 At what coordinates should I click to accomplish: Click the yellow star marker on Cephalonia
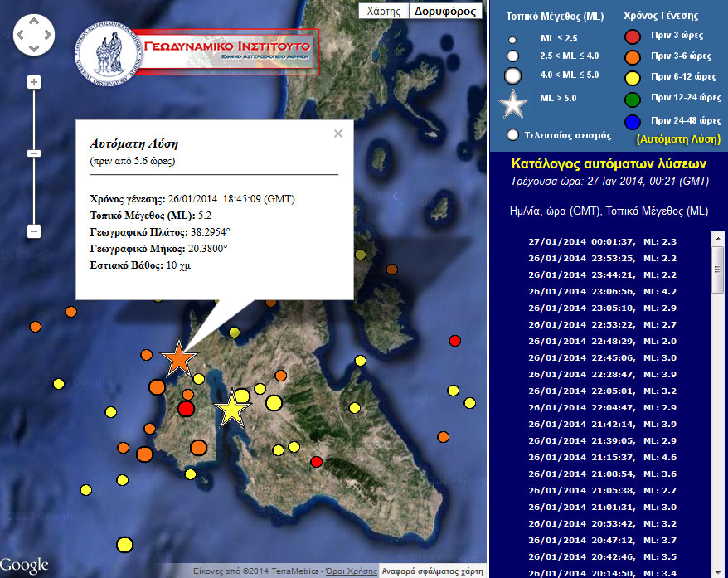(x=234, y=407)
